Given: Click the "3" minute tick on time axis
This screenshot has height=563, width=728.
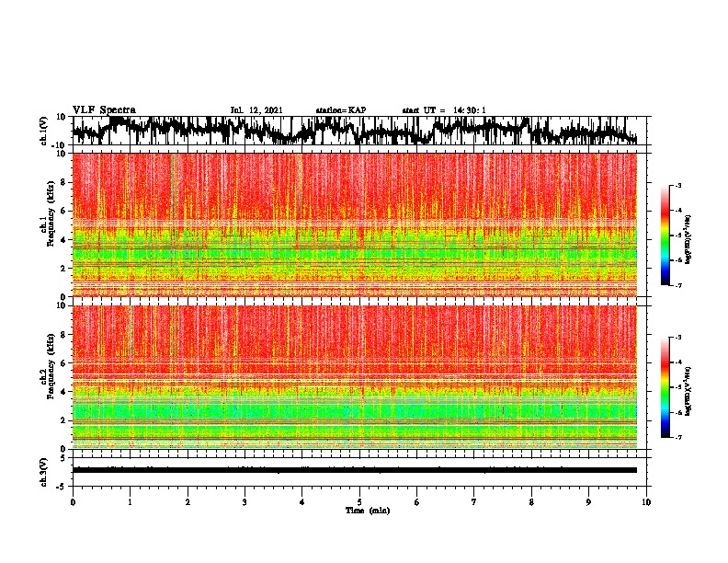Looking at the screenshot, I should point(245,502).
